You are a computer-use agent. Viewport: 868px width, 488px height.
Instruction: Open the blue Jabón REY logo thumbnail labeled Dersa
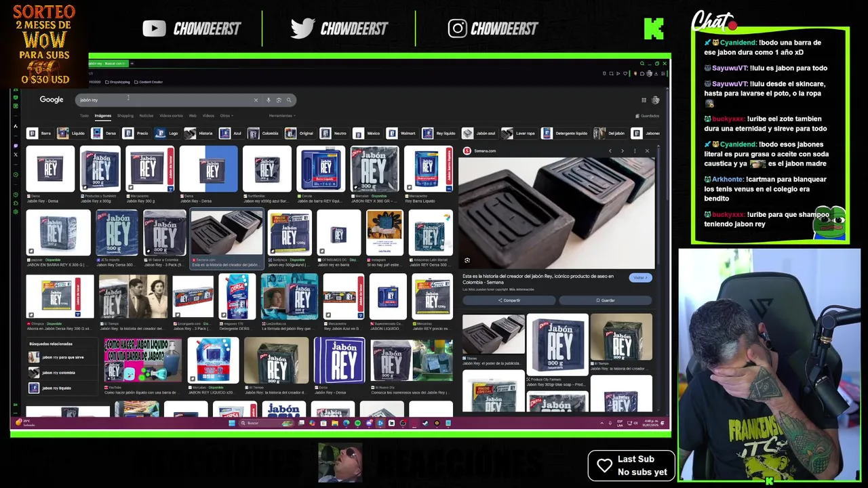(x=340, y=361)
